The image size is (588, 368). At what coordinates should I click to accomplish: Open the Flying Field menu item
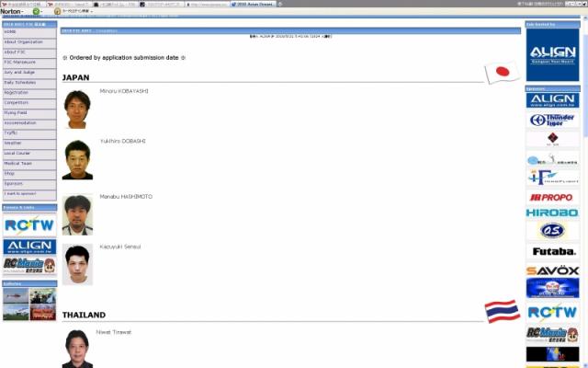[29, 113]
